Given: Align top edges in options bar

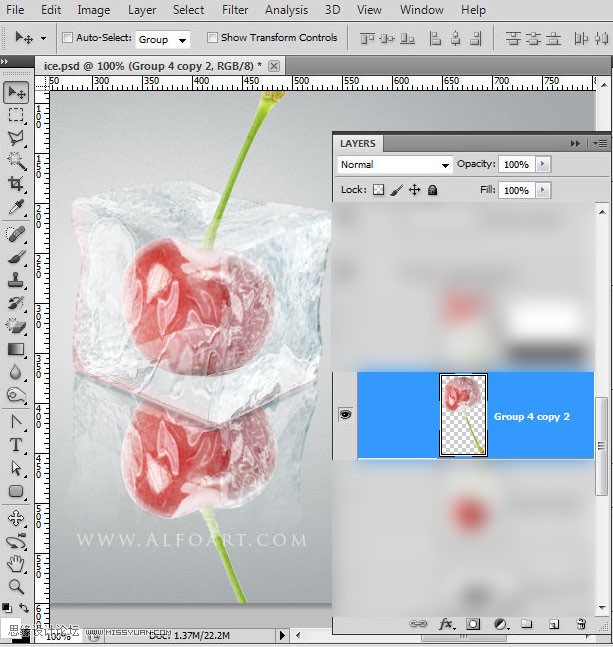Looking at the screenshot, I should (x=367, y=39).
